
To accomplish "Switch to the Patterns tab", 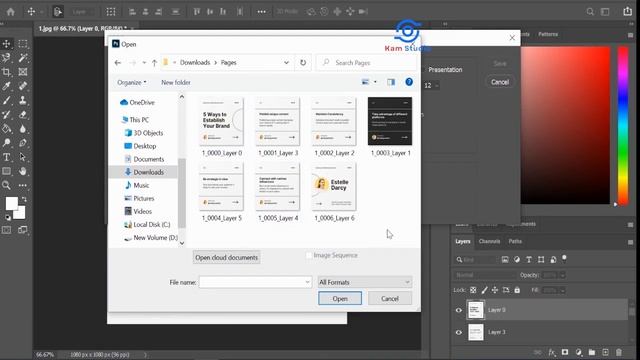I will point(548,34).
